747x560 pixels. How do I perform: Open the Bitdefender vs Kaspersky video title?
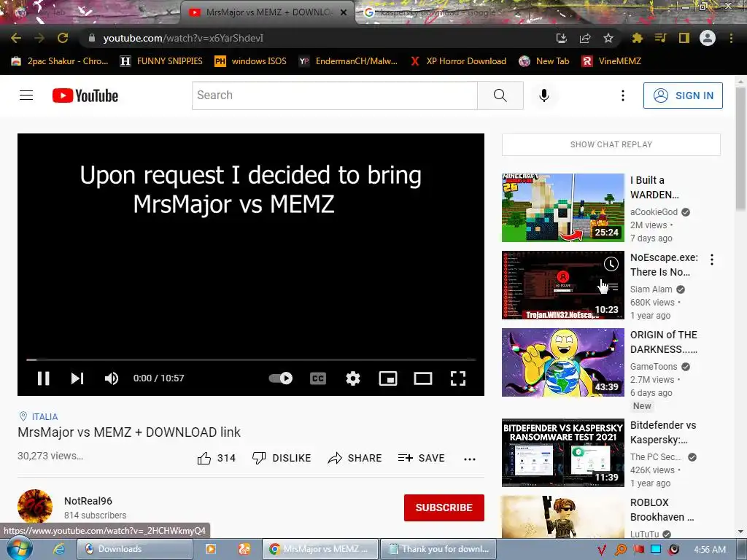[663, 432]
